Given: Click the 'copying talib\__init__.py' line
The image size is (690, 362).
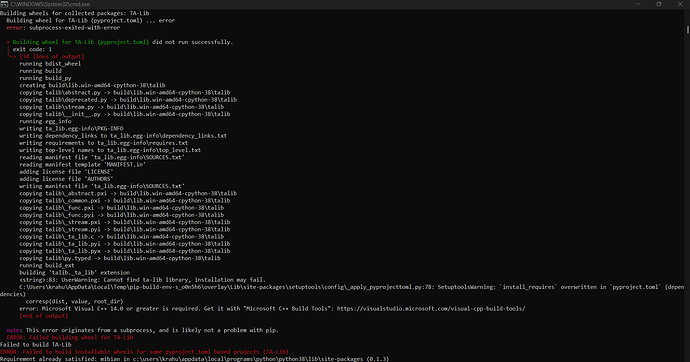Looking at the screenshot, I should click(125, 114).
